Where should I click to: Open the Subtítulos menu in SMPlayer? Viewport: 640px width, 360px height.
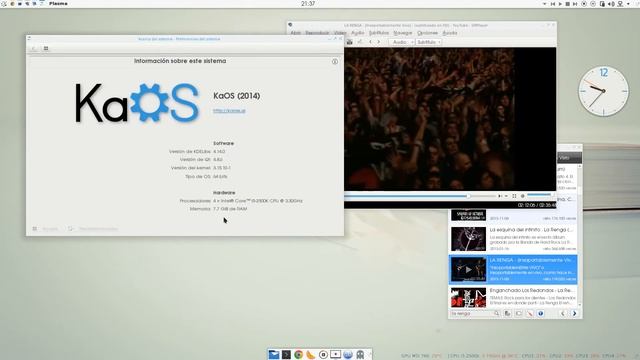(379, 33)
